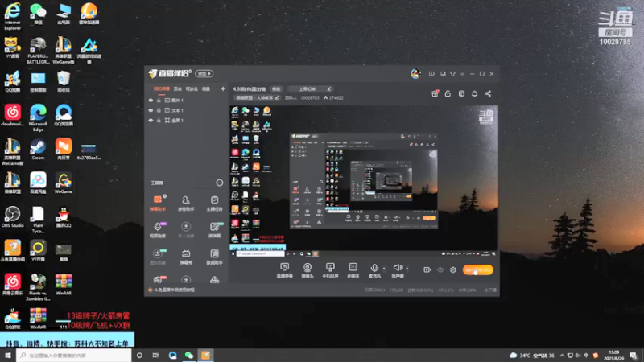Open the 弹幕助手 tool
Viewport: 644px width, 362px height.
coord(158,203)
